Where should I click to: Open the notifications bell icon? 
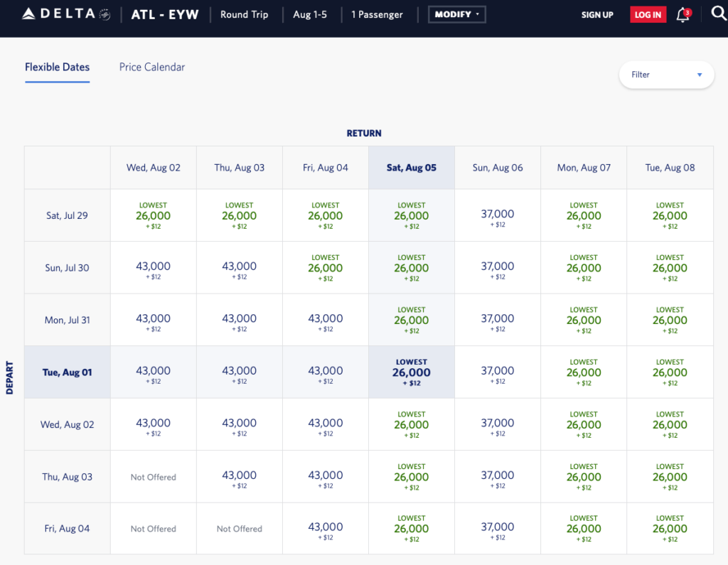682,14
